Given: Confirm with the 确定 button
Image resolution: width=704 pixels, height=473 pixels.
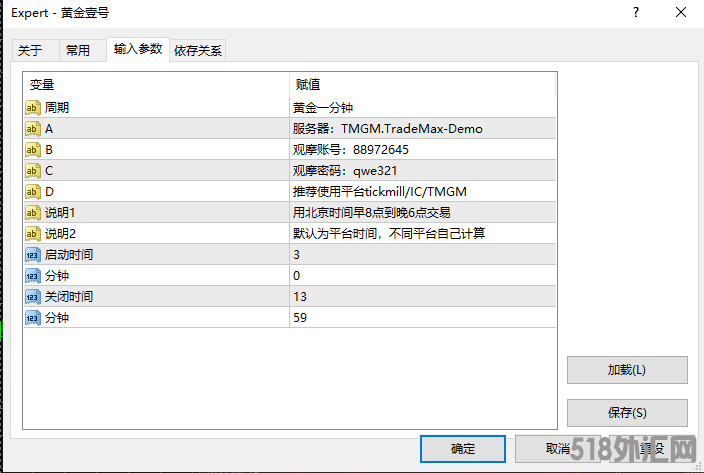Looking at the screenshot, I should point(463,449).
